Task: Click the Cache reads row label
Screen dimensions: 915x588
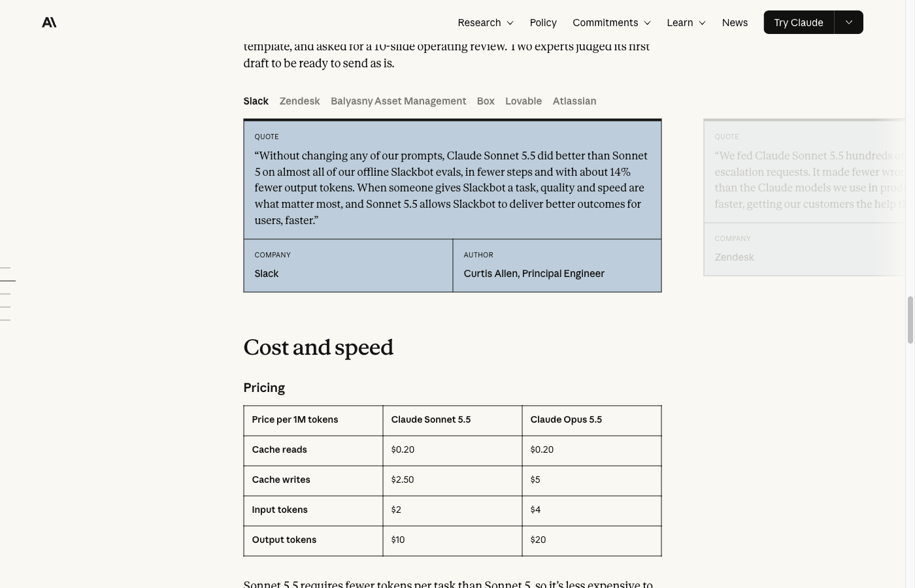Action: (x=279, y=449)
